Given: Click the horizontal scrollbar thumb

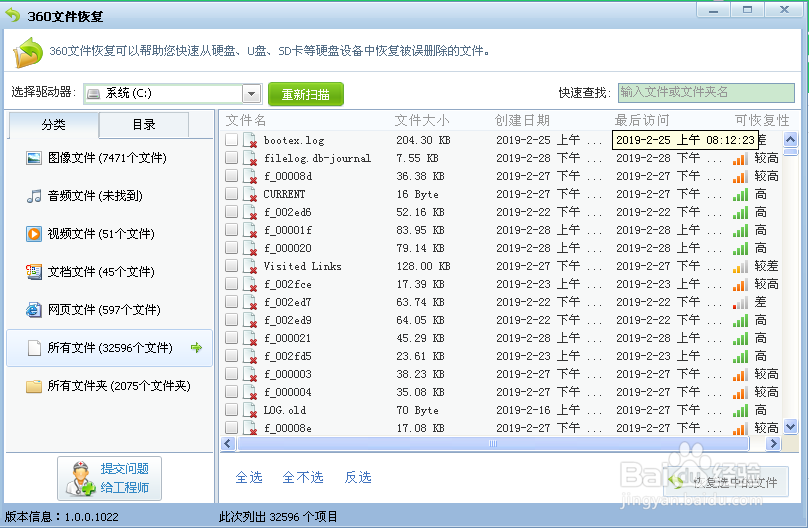Looking at the screenshot, I should point(493,443).
